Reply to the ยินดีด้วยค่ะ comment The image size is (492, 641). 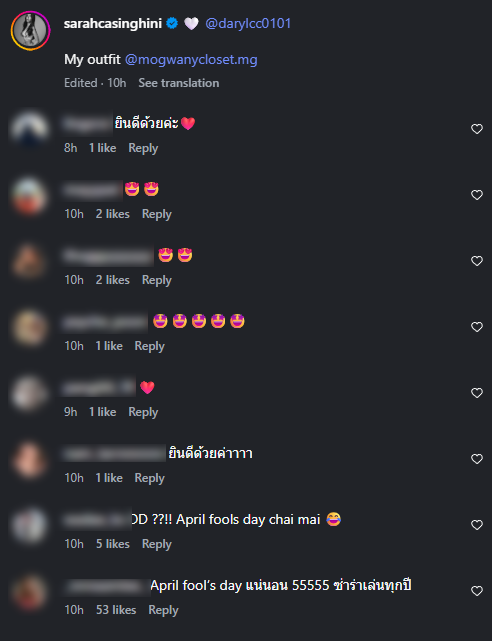[x=143, y=148]
